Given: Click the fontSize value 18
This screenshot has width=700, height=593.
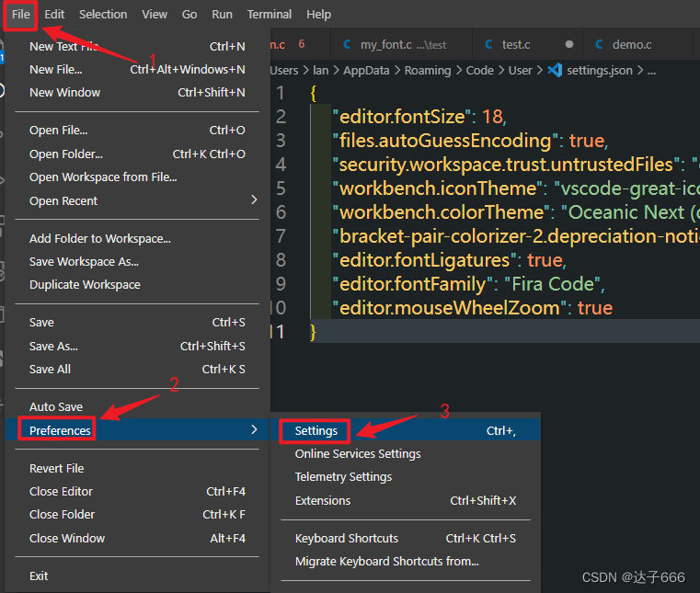Looking at the screenshot, I should 492,117.
